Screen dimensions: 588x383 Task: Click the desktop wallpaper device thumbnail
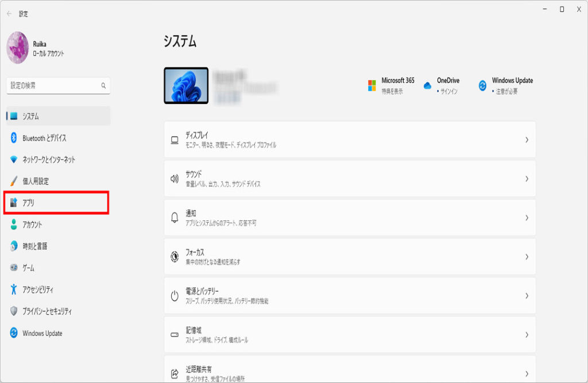186,86
